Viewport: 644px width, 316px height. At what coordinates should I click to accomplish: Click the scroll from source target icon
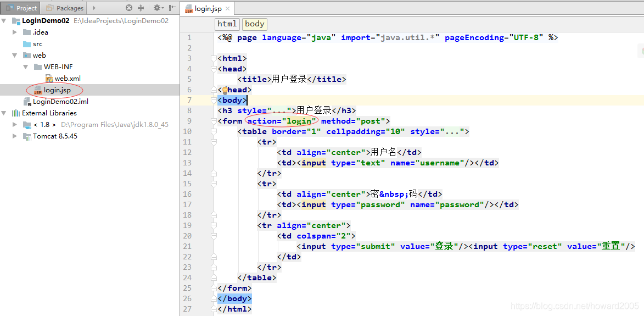click(x=129, y=8)
